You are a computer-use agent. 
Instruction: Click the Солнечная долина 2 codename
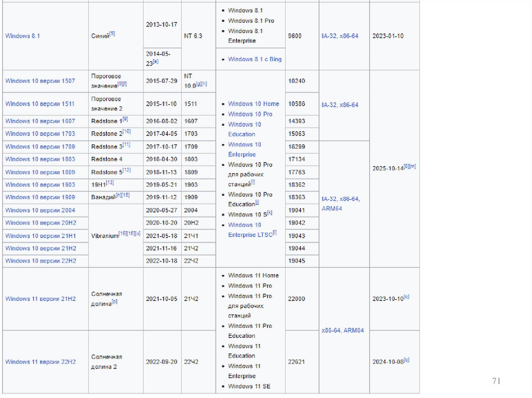click(x=107, y=362)
